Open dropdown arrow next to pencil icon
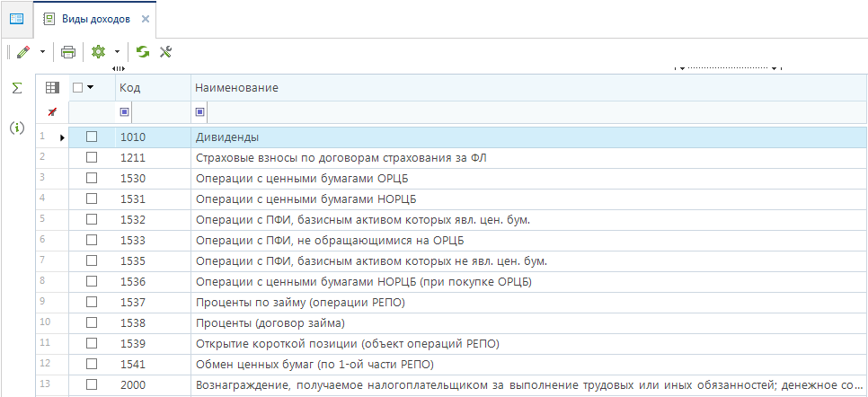The image size is (868, 397). [42, 52]
